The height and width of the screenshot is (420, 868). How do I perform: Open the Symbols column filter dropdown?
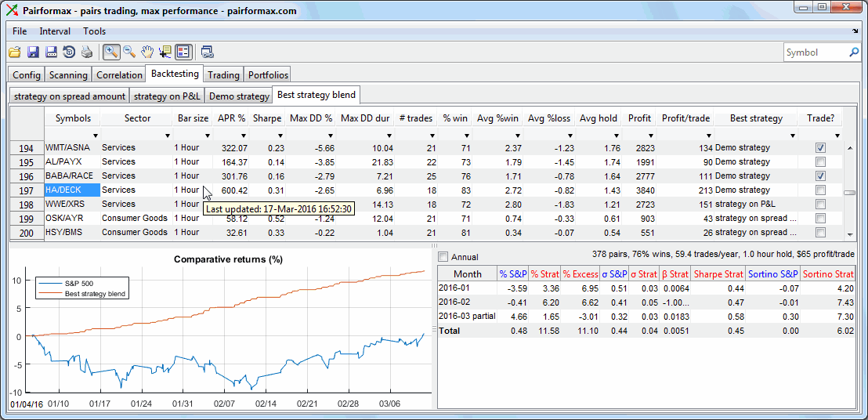tap(96, 136)
